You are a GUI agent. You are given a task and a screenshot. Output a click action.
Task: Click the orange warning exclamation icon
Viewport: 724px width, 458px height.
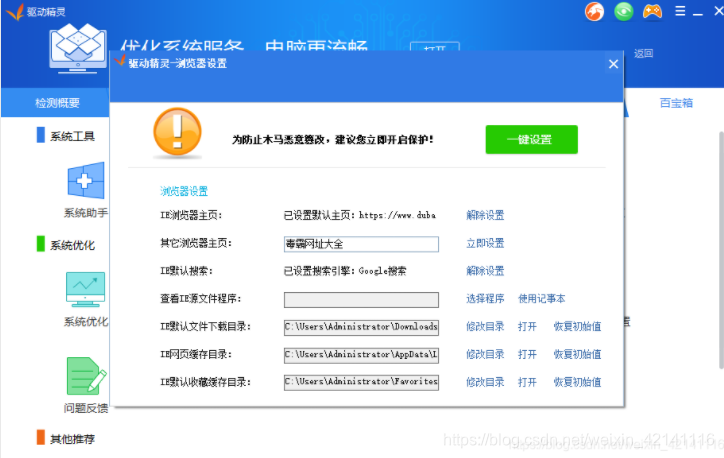click(177, 132)
